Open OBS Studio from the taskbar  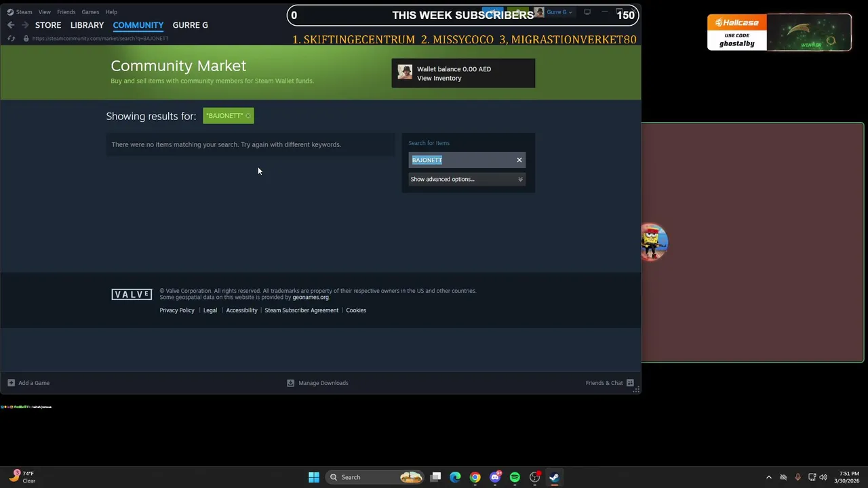[x=535, y=477]
